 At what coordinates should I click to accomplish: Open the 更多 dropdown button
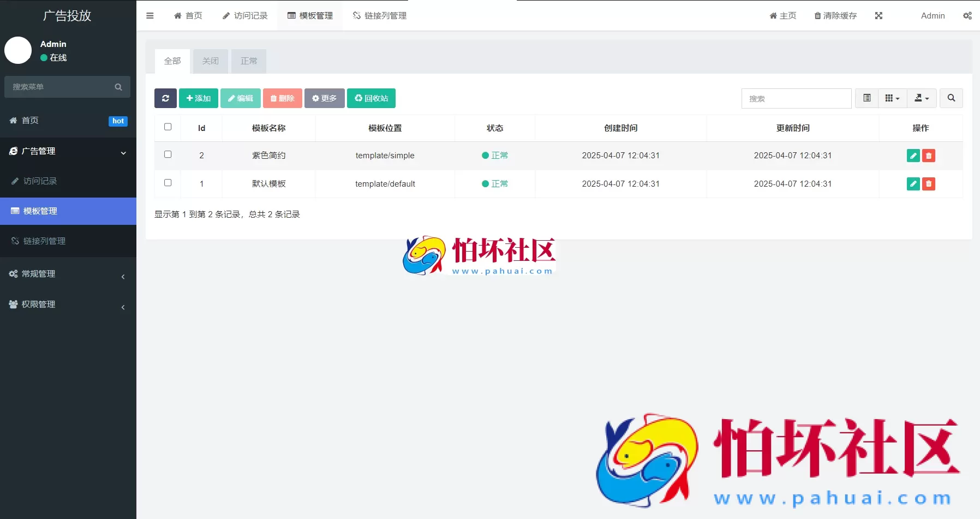tap(324, 98)
